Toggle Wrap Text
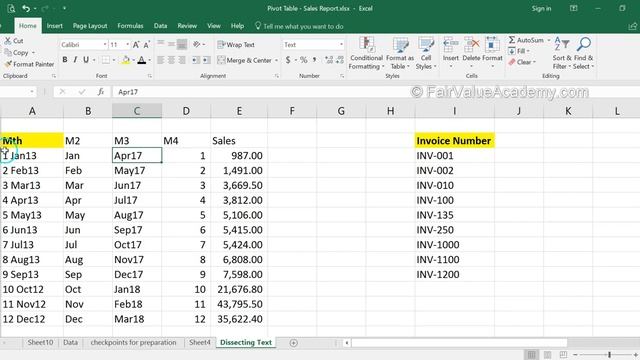Screen dimensions: 640x360 pyautogui.click(x=236, y=44)
